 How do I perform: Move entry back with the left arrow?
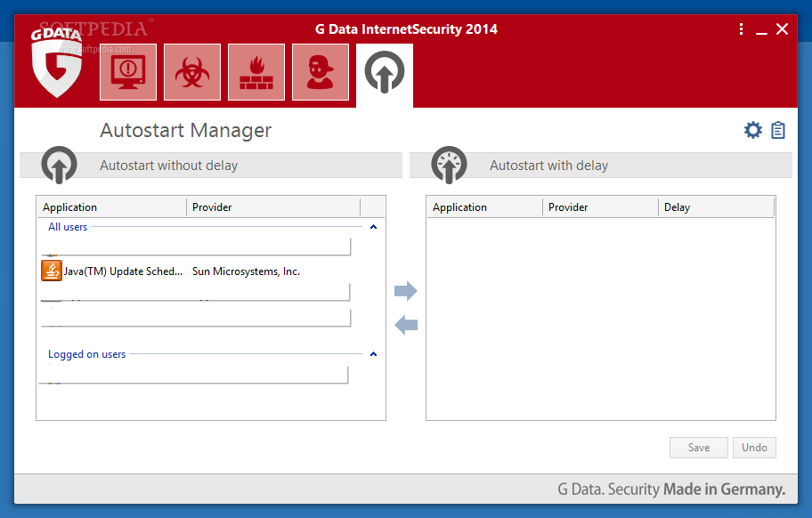[405, 325]
